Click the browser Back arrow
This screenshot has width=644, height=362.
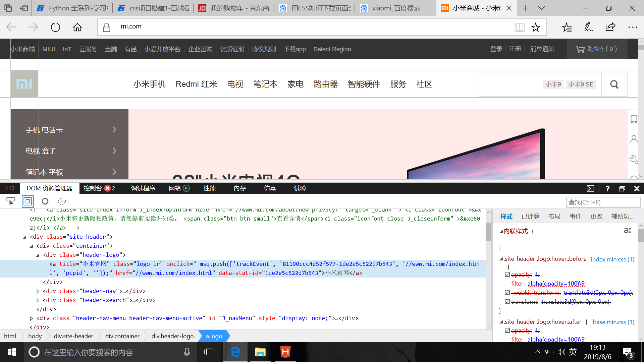point(11,27)
